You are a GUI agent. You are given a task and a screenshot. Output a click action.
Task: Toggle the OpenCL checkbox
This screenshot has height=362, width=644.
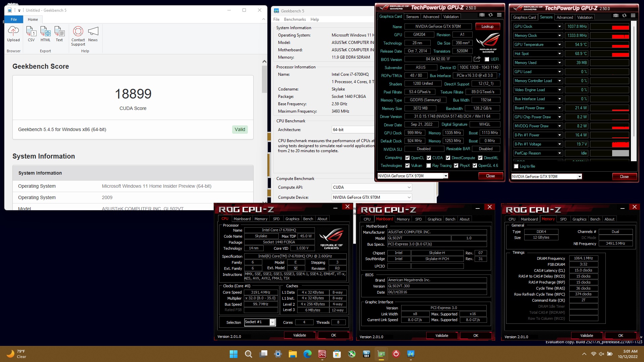[x=407, y=158]
